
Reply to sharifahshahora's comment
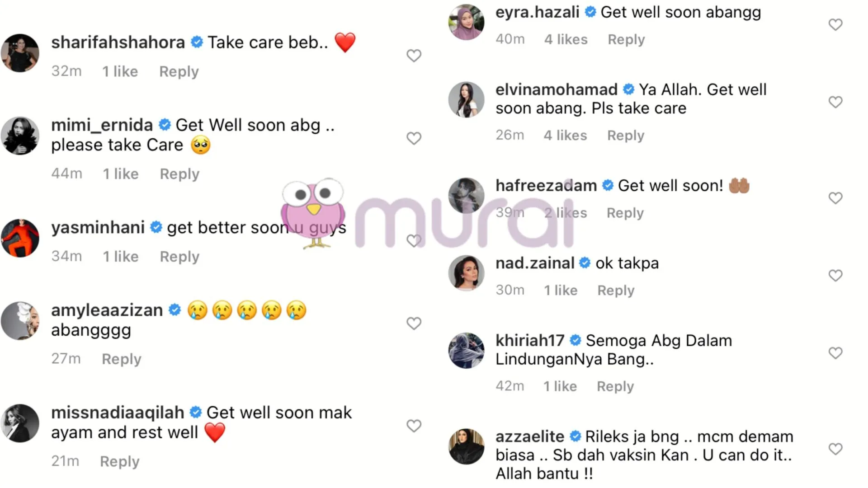179,71
